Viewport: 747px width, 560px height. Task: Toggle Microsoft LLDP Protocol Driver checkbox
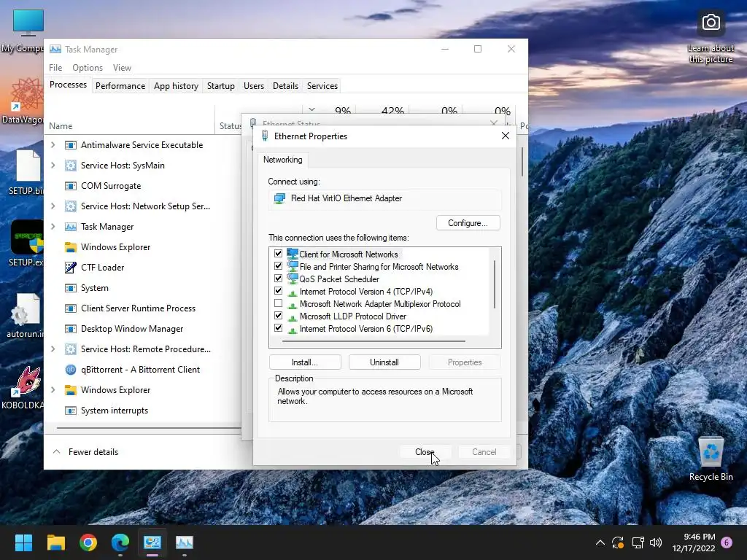(278, 316)
